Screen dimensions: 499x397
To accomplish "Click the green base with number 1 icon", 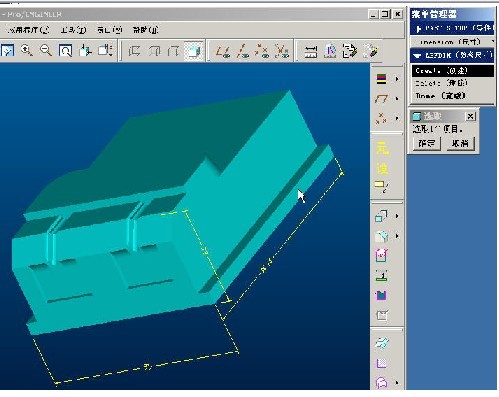I will (x=382, y=275).
